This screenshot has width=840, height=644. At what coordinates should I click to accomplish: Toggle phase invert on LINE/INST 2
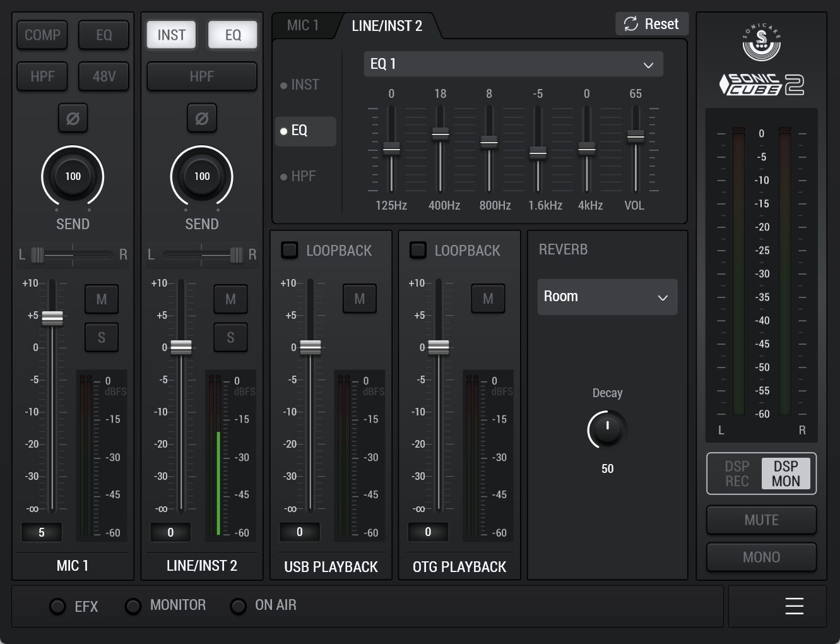click(x=202, y=118)
